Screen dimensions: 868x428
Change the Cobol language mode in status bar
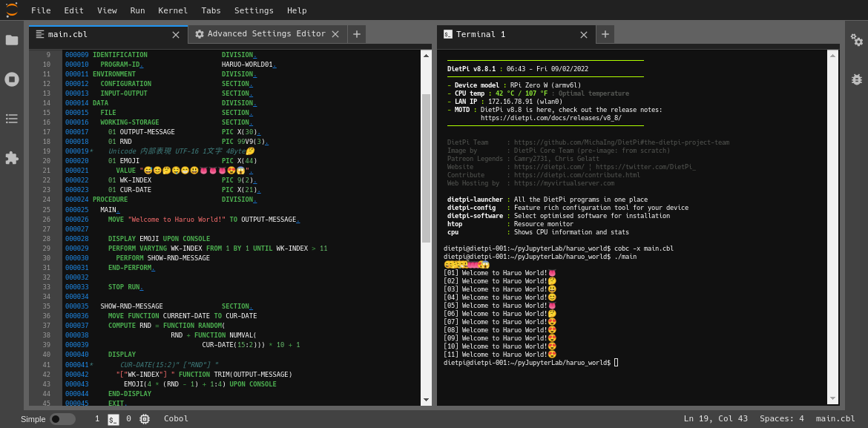(x=176, y=419)
